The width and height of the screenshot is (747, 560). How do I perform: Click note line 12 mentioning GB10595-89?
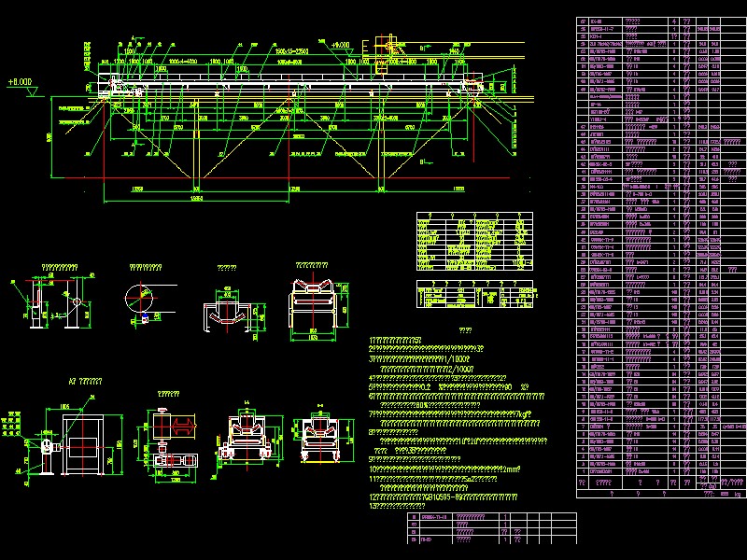[x=444, y=497]
